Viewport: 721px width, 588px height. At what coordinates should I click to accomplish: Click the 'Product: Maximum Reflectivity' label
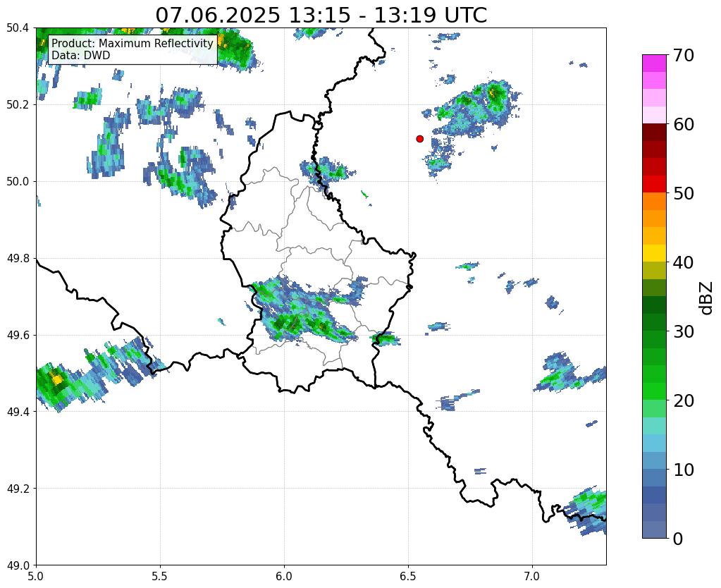[x=133, y=43]
